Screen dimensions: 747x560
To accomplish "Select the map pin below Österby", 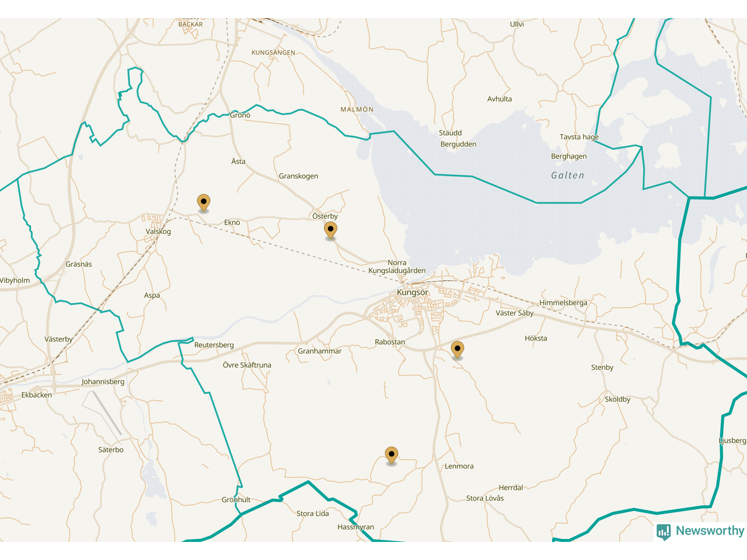I will 330,230.
